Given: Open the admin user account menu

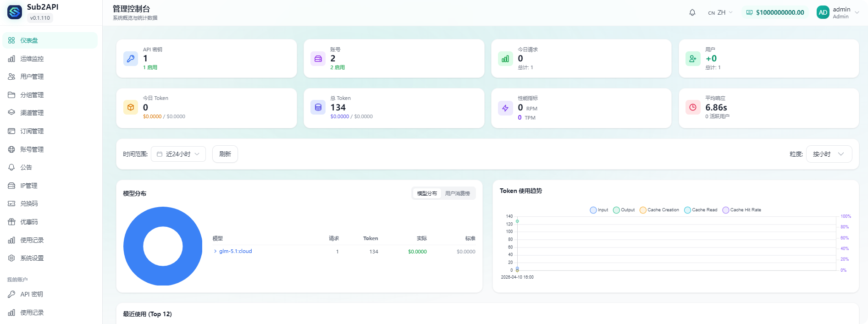Looking at the screenshot, I should pyautogui.click(x=837, y=13).
